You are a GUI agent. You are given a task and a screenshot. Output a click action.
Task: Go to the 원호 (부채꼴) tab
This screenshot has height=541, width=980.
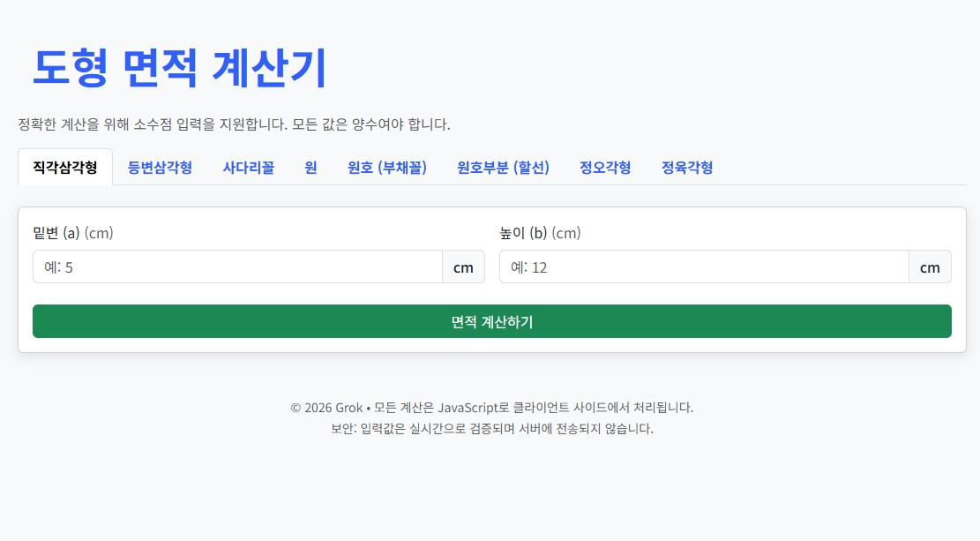387,168
